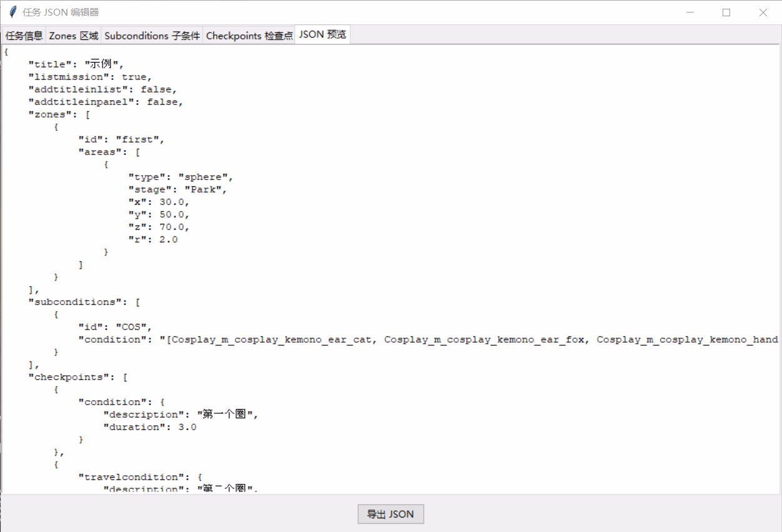Click the "r": 2.0 value line
The height and width of the screenshot is (532, 782).
153,239
